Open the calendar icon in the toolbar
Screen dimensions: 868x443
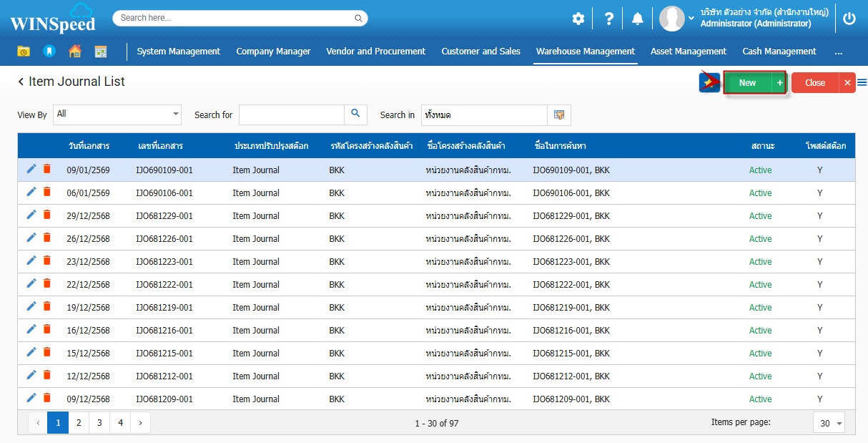pos(100,52)
